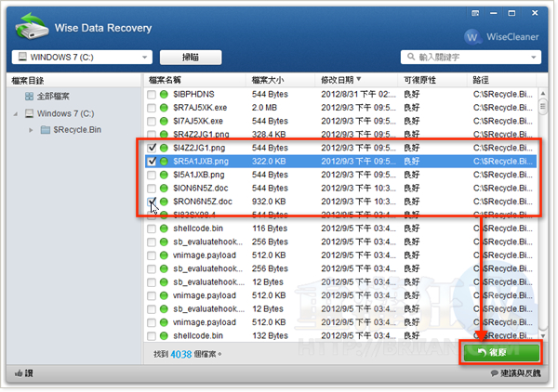
Task: Check the $I7AJ5XK.exe checkbox
Action: point(152,122)
